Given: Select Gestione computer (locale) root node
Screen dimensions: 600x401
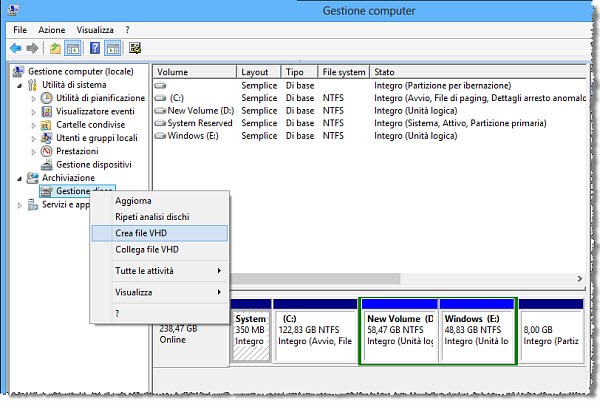Looking at the screenshot, I should (x=81, y=72).
